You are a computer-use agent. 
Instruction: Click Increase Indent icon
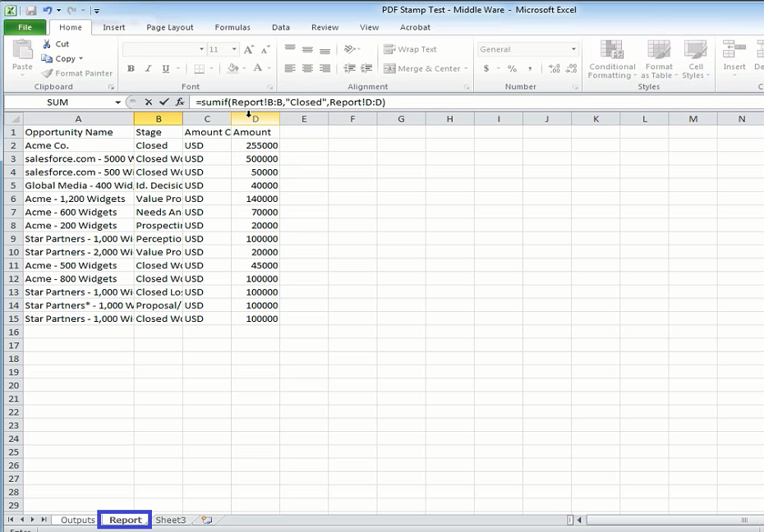point(366,69)
